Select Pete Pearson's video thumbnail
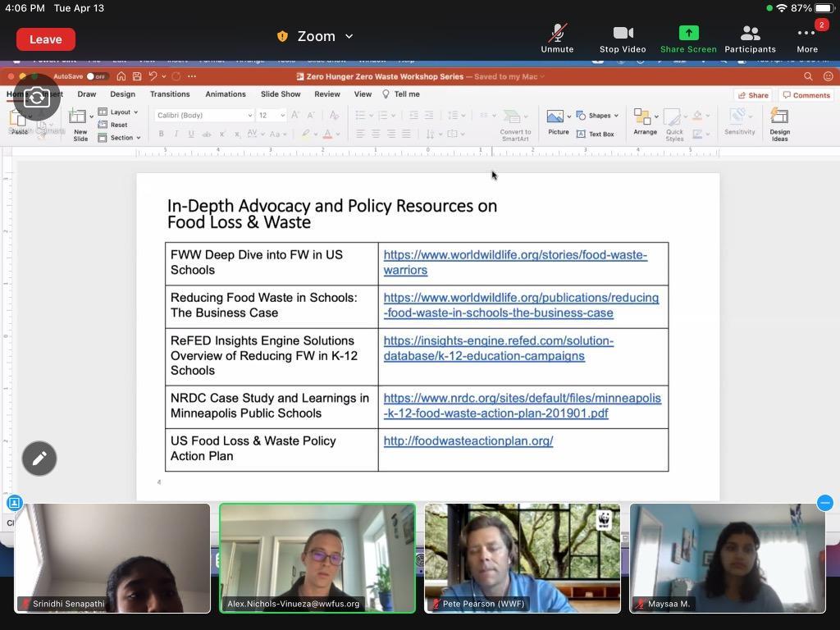 [x=523, y=558]
